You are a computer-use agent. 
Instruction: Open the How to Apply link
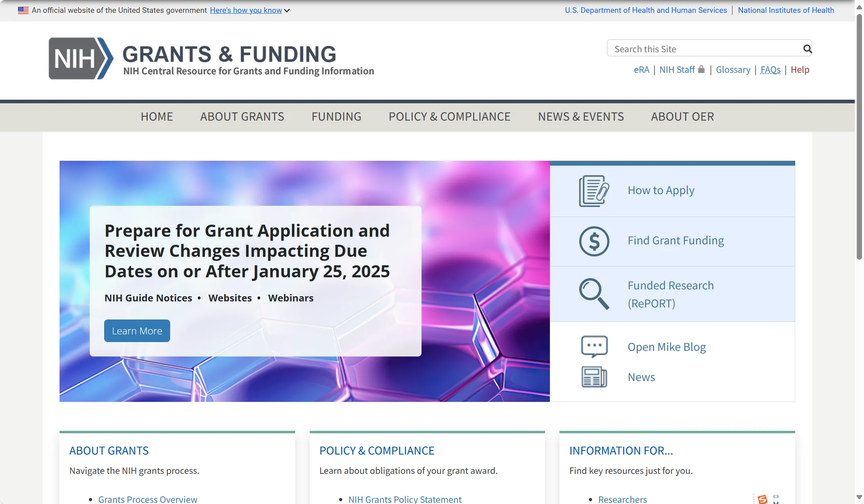661,191
